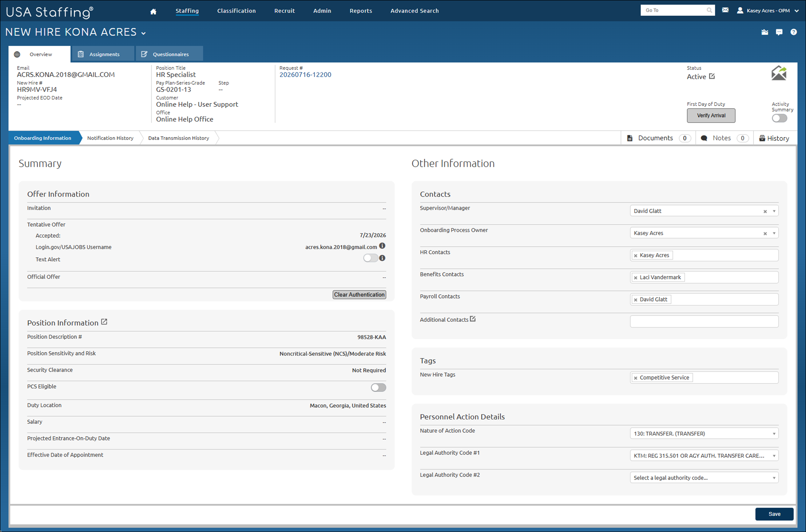Click the user profile icon

click(x=740, y=11)
